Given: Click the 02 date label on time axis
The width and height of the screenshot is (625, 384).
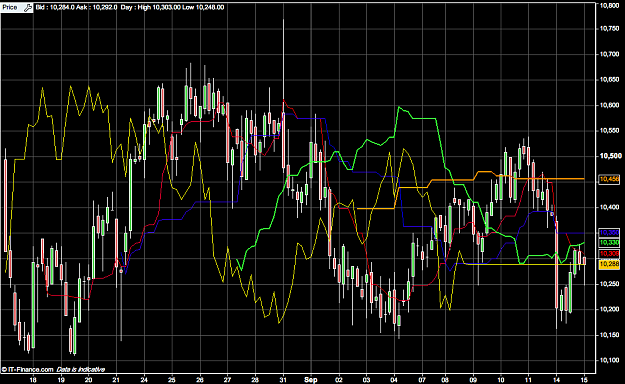Looking at the screenshot, I should click(339, 380).
